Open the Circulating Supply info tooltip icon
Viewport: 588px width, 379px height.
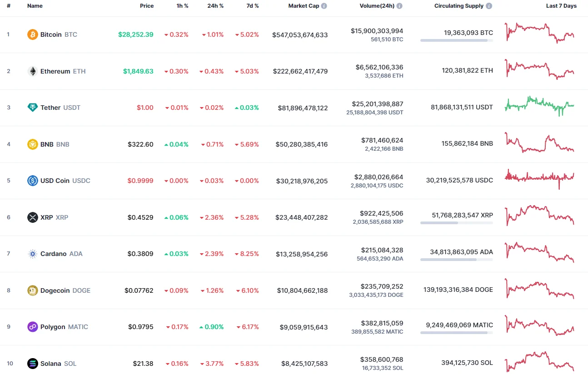[x=488, y=6]
